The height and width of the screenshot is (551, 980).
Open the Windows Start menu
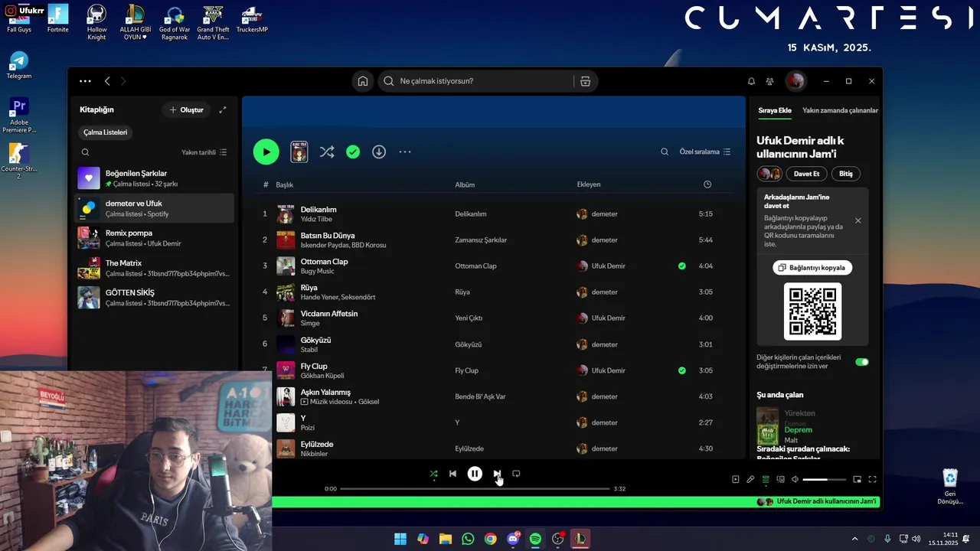[400, 539]
